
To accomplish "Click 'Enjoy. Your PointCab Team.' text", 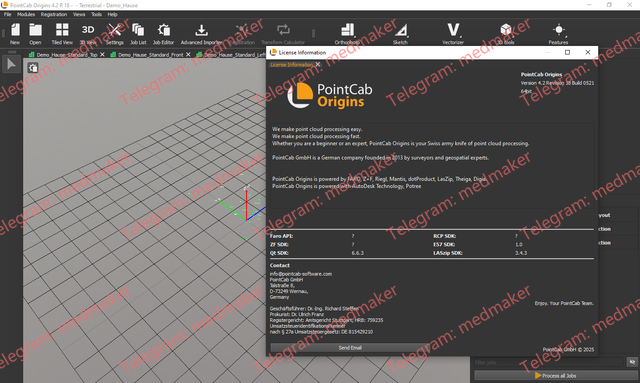I will point(564,303).
